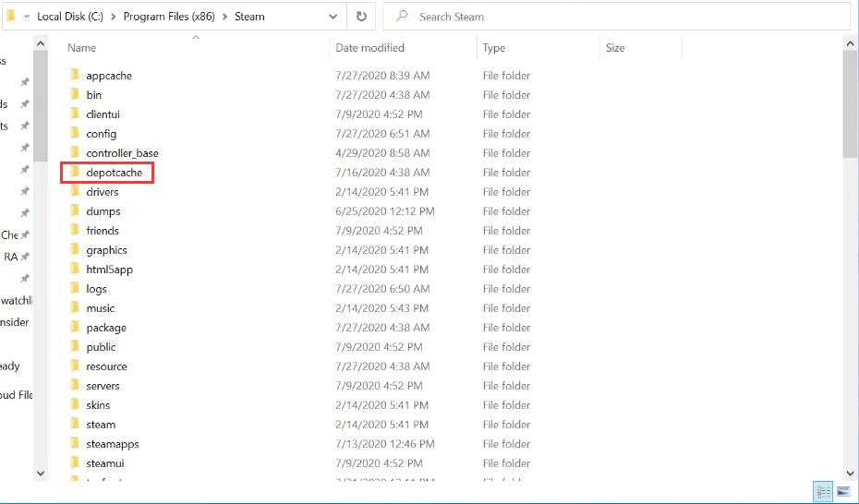Sort by Type column header
The image size is (859, 504).
(493, 48)
